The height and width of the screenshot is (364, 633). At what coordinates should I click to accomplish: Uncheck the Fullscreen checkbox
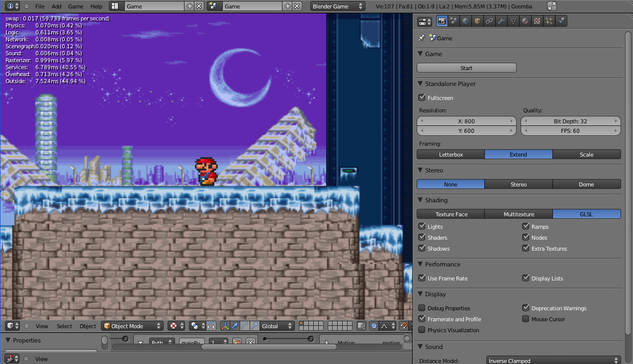[x=422, y=97]
